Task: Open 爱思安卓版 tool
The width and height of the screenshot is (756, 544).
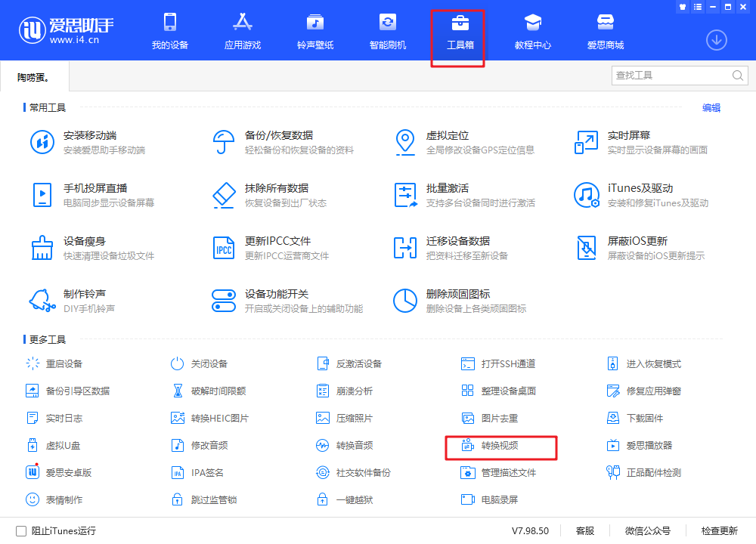Action: [58, 473]
